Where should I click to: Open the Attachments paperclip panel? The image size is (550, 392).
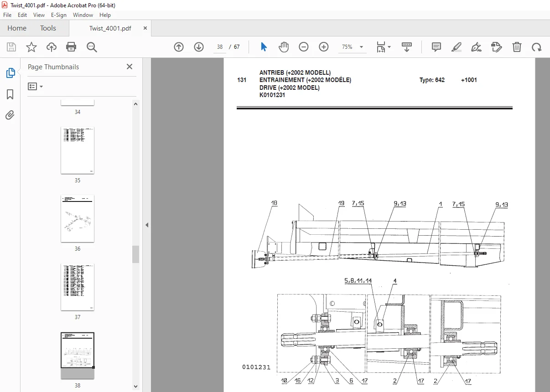click(10, 115)
